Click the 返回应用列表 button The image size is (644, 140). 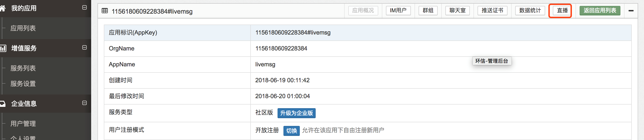[600, 10]
